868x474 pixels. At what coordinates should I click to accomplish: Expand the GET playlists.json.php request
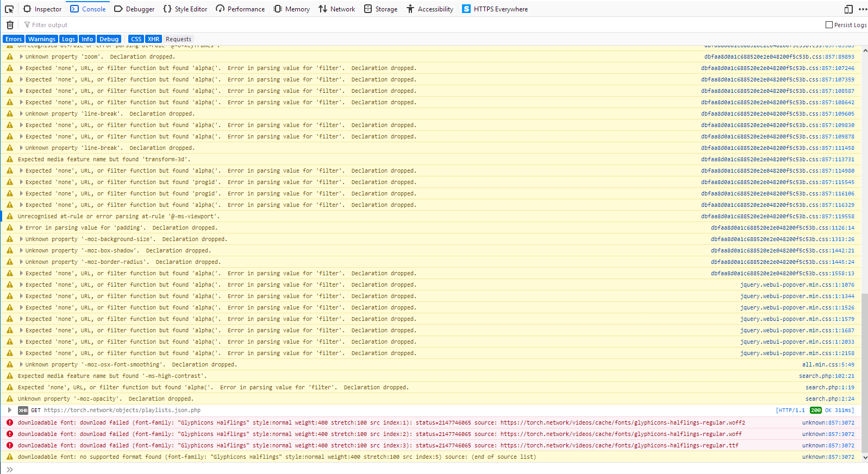pos(10,410)
